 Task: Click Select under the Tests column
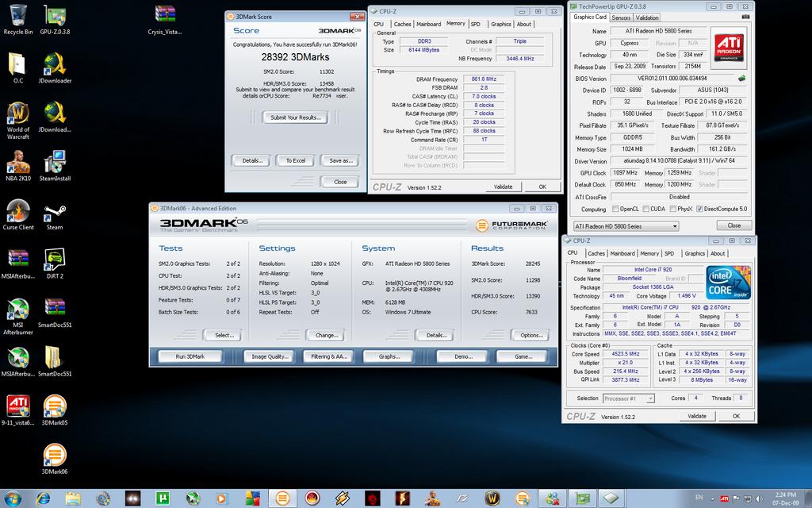[224, 336]
